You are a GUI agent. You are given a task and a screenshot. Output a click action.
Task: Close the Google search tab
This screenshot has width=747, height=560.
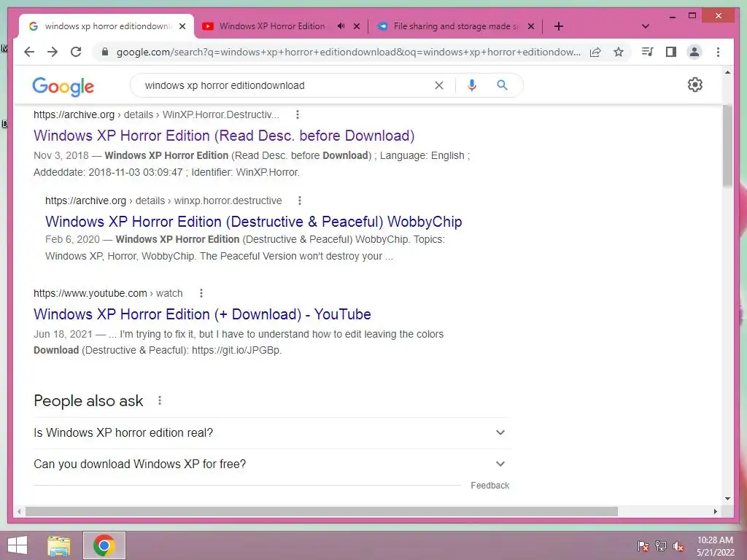tap(182, 26)
